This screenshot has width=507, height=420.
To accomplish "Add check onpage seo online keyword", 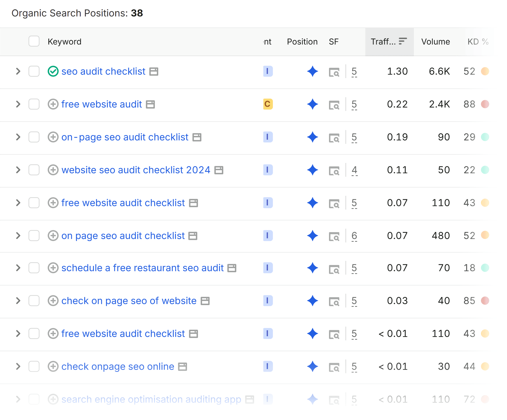I will coord(53,367).
